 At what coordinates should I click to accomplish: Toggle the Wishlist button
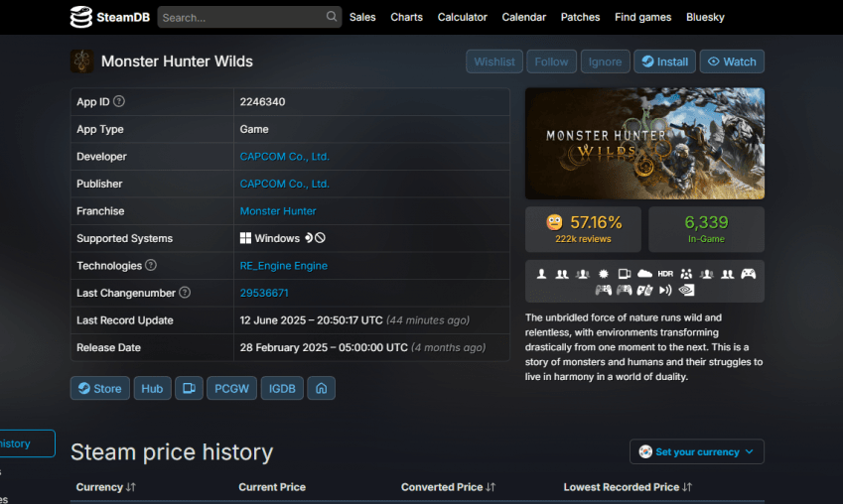(494, 62)
